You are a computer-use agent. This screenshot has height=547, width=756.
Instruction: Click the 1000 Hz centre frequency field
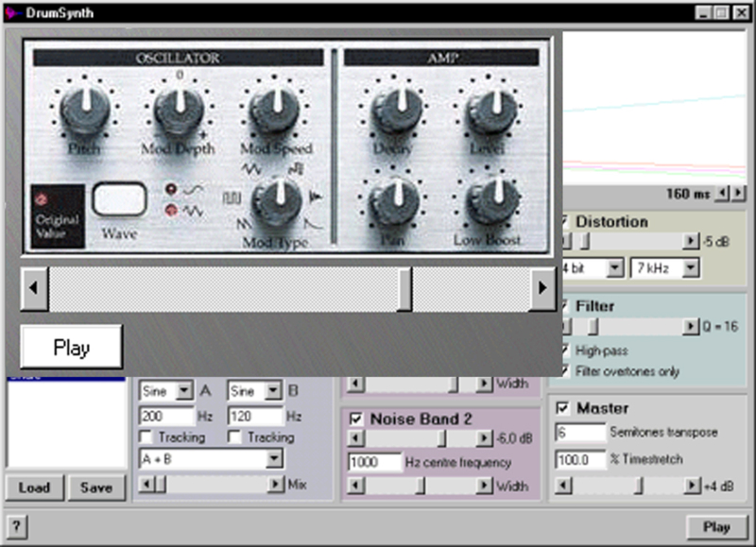[374, 462]
